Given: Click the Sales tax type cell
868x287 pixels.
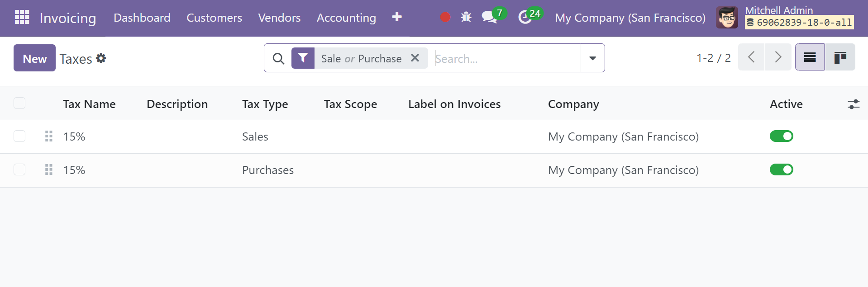Looking at the screenshot, I should [x=255, y=136].
